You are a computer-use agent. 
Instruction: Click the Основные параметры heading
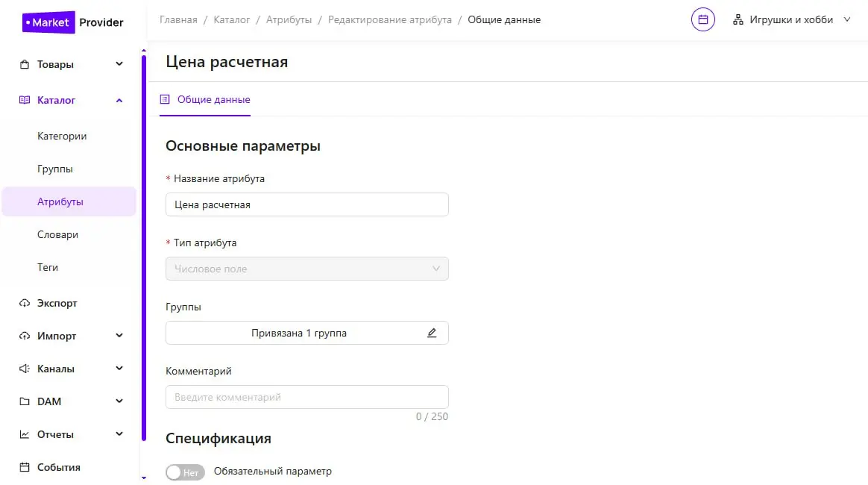tap(243, 146)
